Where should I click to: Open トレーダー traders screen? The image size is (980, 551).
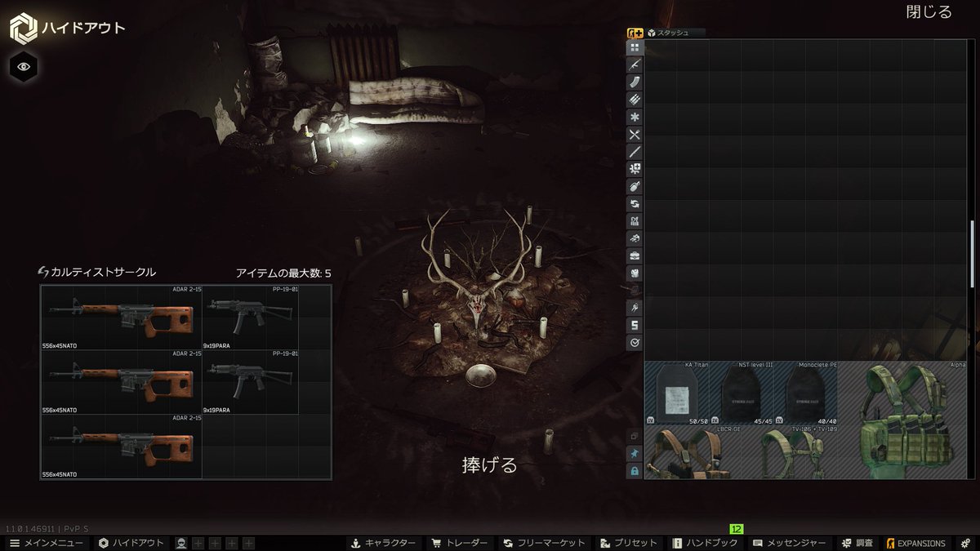pyautogui.click(x=460, y=543)
